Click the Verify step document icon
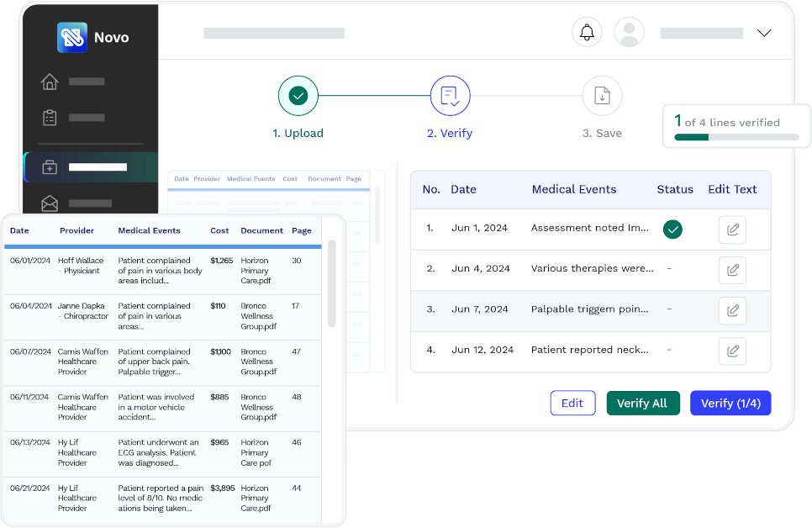 coord(450,96)
